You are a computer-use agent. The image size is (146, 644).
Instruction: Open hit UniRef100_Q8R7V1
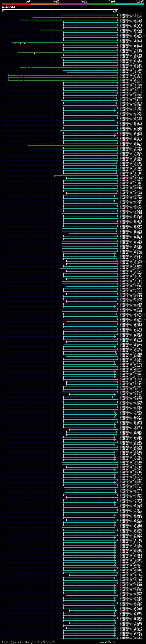click(131, 82)
